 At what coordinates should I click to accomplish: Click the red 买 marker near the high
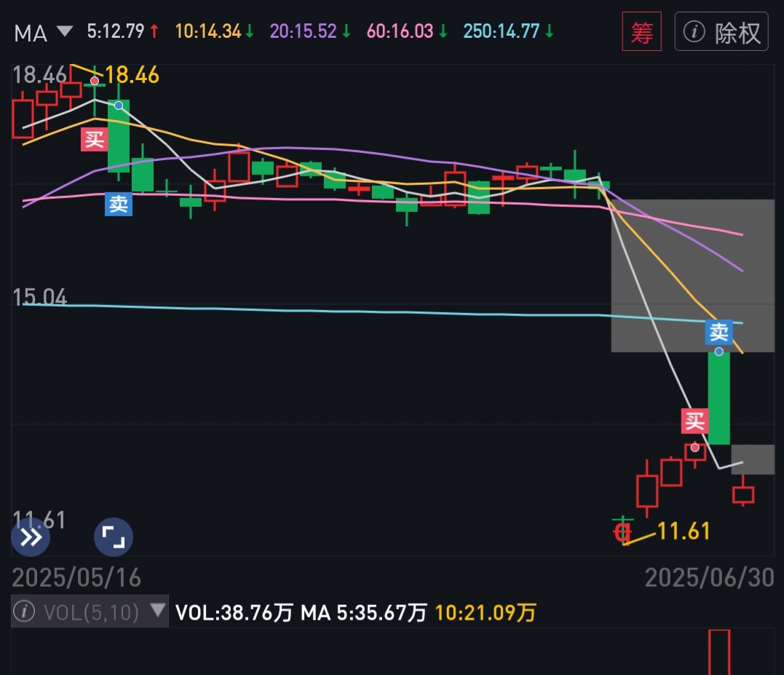click(95, 139)
